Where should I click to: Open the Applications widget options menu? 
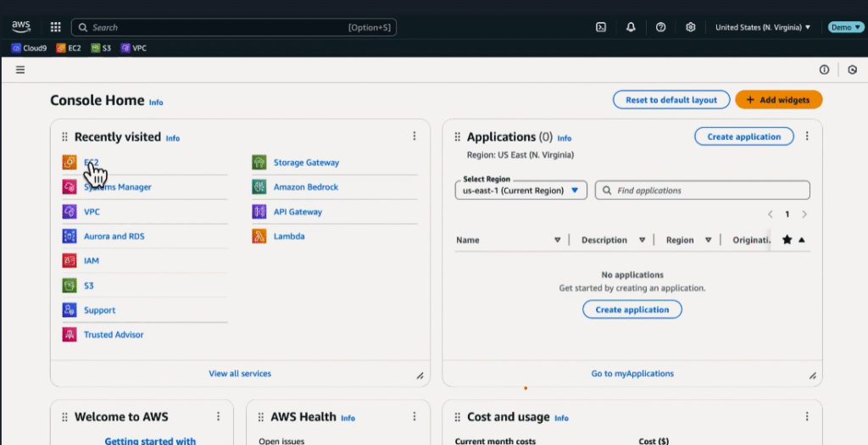tap(807, 136)
